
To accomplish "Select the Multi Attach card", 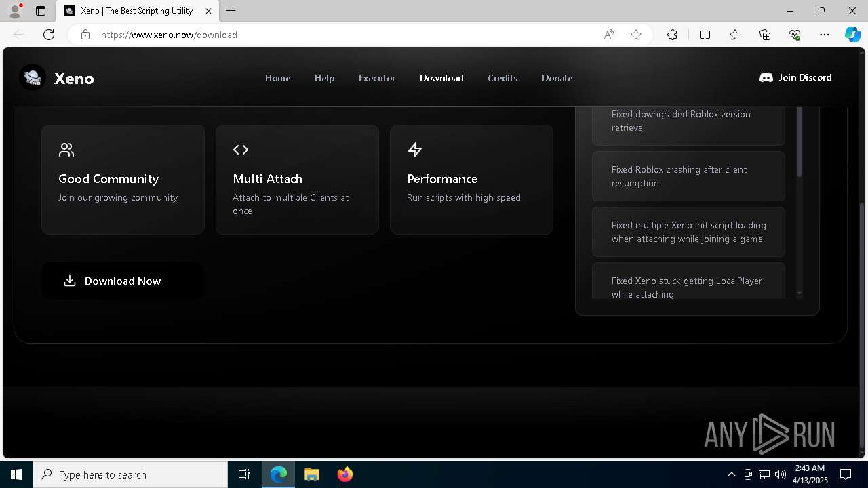I will click(x=297, y=180).
